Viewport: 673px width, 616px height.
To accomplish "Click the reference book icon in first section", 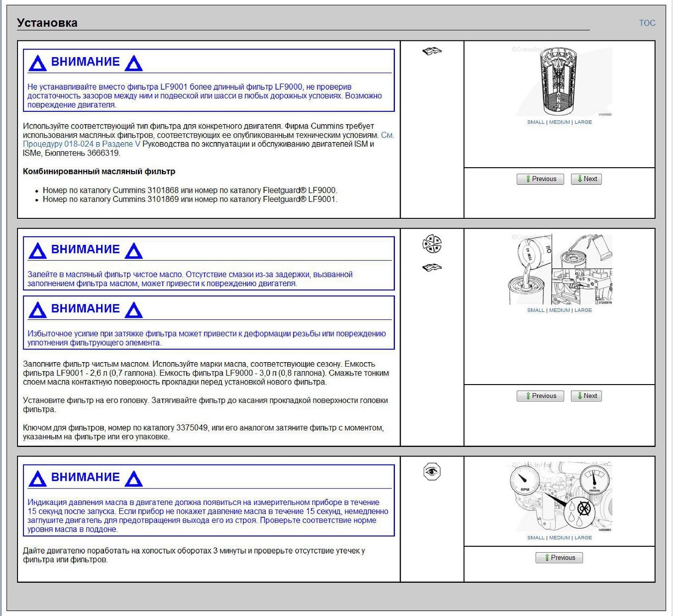I will pos(432,51).
